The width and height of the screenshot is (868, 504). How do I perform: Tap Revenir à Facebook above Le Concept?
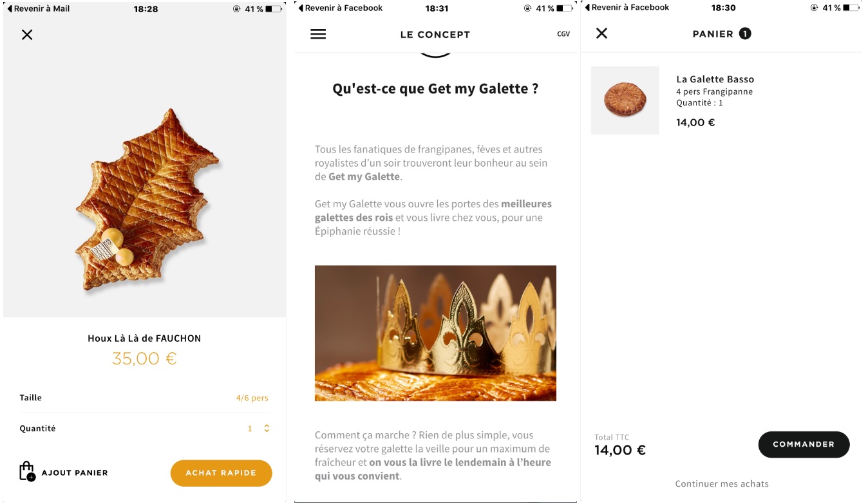click(341, 8)
